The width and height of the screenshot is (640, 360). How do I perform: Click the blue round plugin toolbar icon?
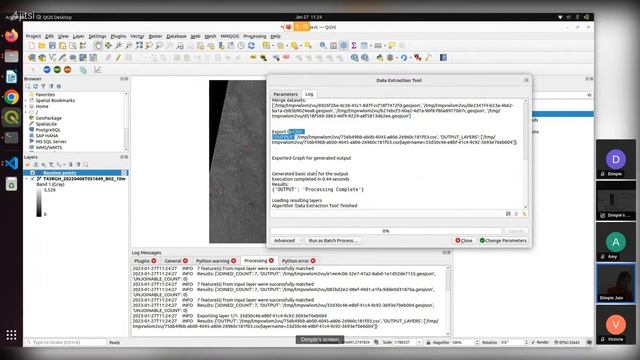(x=47, y=70)
